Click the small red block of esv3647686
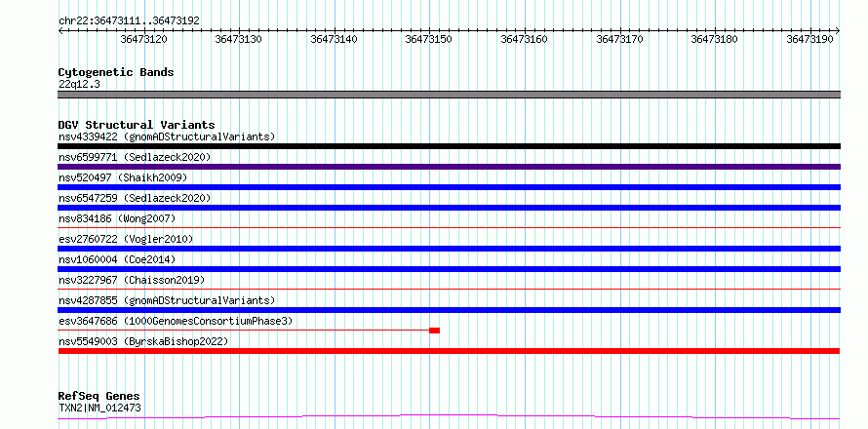The height and width of the screenshot is (429, 868). 435,331
